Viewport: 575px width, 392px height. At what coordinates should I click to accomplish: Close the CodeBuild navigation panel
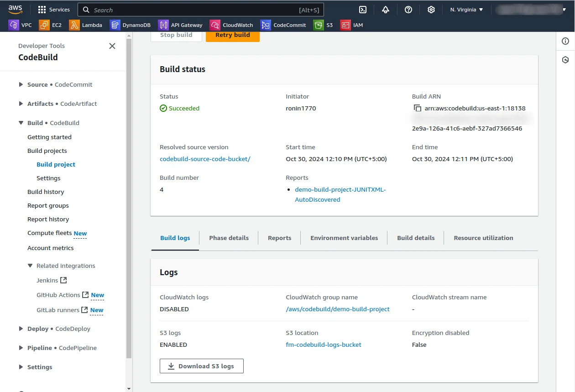[112, 46]
